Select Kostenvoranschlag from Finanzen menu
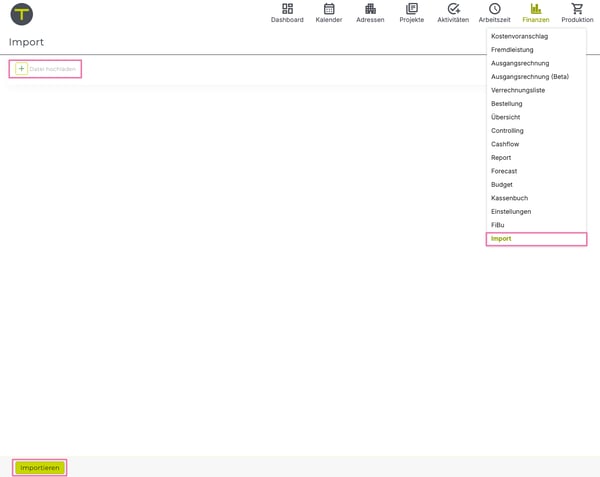This screenshot has width=600, height=477. pos(519,36)
